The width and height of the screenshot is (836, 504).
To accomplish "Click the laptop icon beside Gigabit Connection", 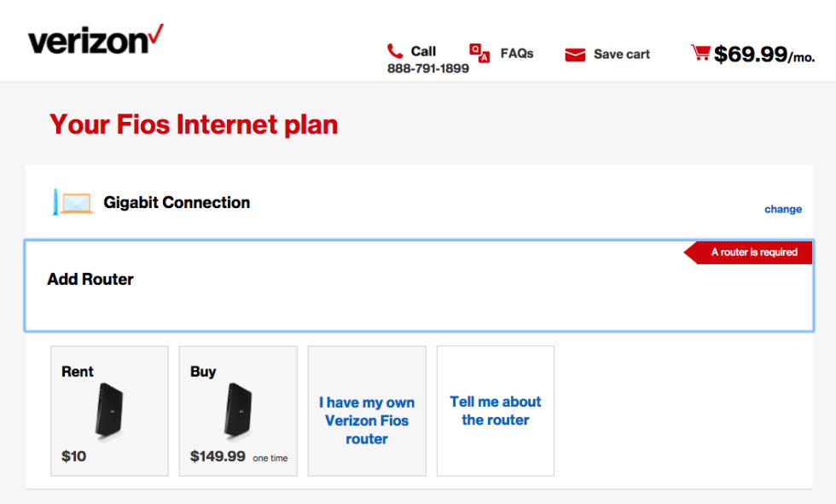I will (x=72, y=202).
